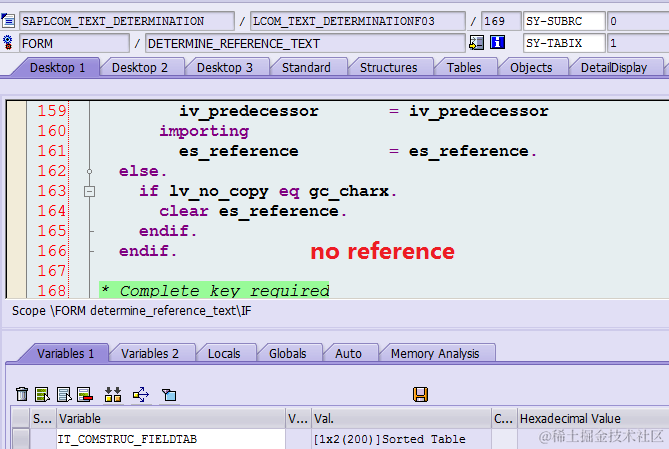The width and height of the screenshot is (669, 449).
Task: Click the SAPLCOM_TEXT_DETERMINATION program field
Action: pos(127,21)
